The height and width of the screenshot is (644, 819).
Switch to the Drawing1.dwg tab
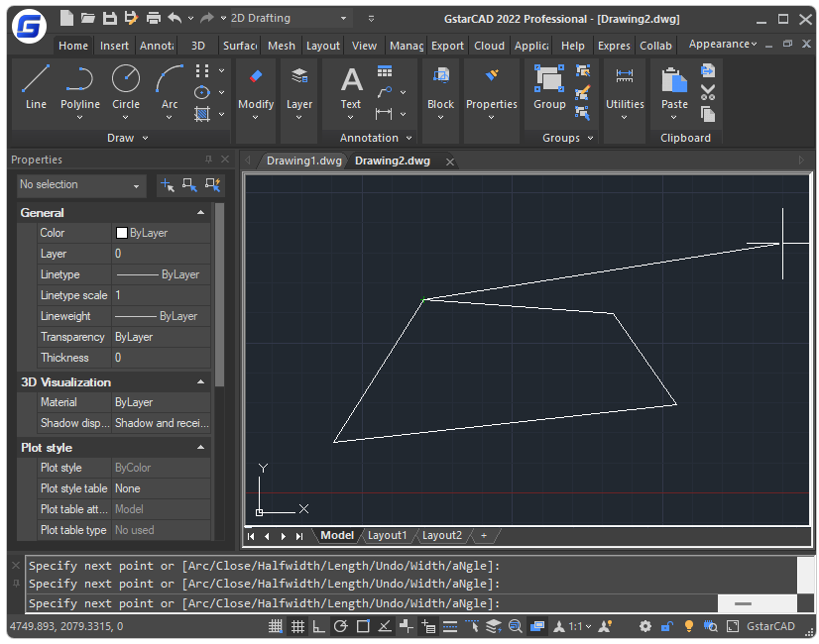[x=304, y=161]
